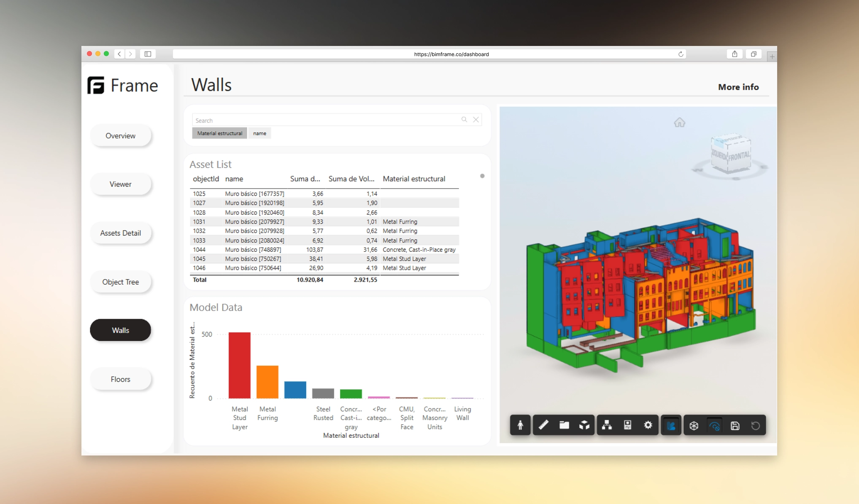Click the 3D cube explode tool

(584, 425)
